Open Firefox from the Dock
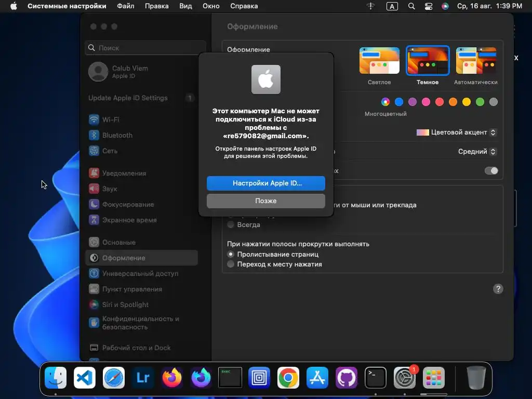Viewport: 532px width, 399px height. pos(172,377)
